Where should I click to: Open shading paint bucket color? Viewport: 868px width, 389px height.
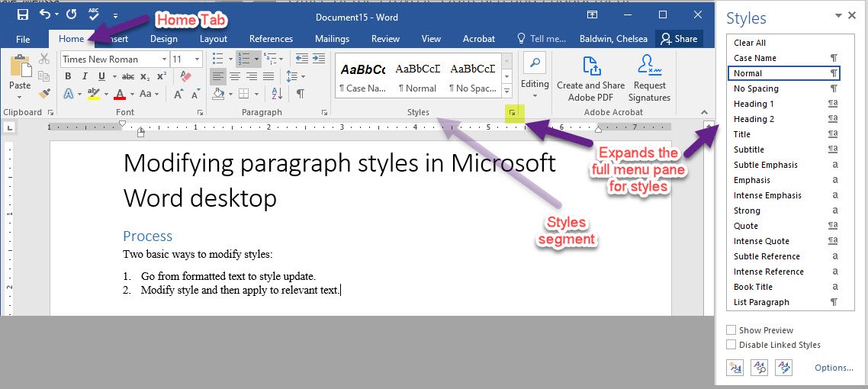point(218,94)
